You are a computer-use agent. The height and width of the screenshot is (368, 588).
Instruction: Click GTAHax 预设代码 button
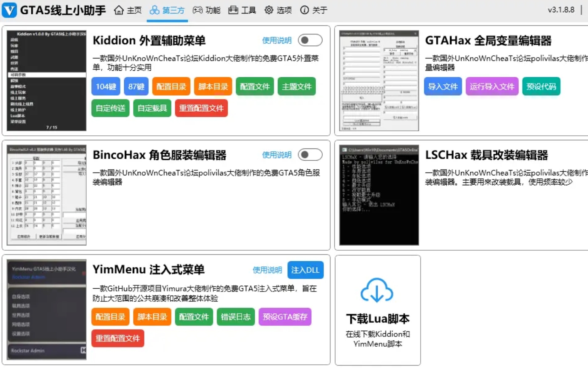pos(541,86)
